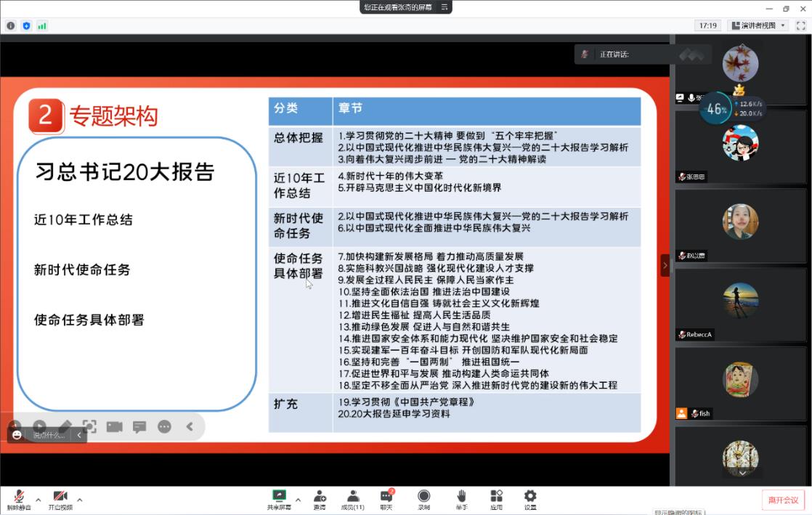
Task: Turn on camera via 开启视频
Action: point(60,498)
